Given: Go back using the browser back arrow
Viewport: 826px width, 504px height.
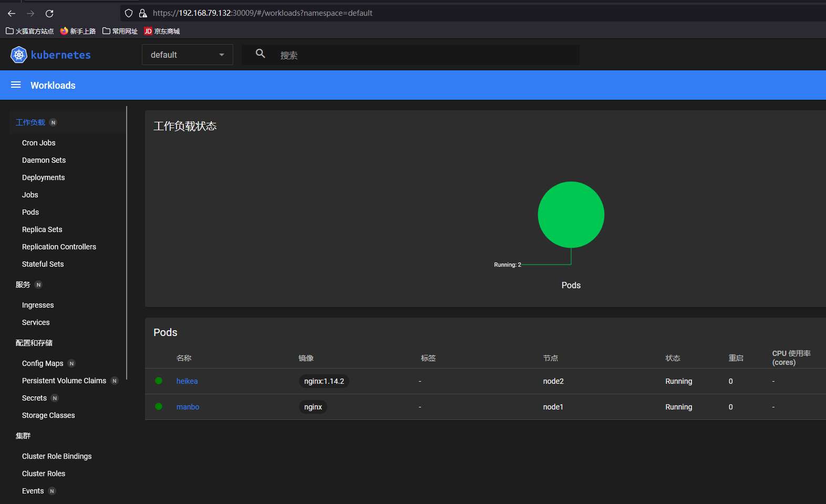Looking at the screenshot, I should coord(12,13).
